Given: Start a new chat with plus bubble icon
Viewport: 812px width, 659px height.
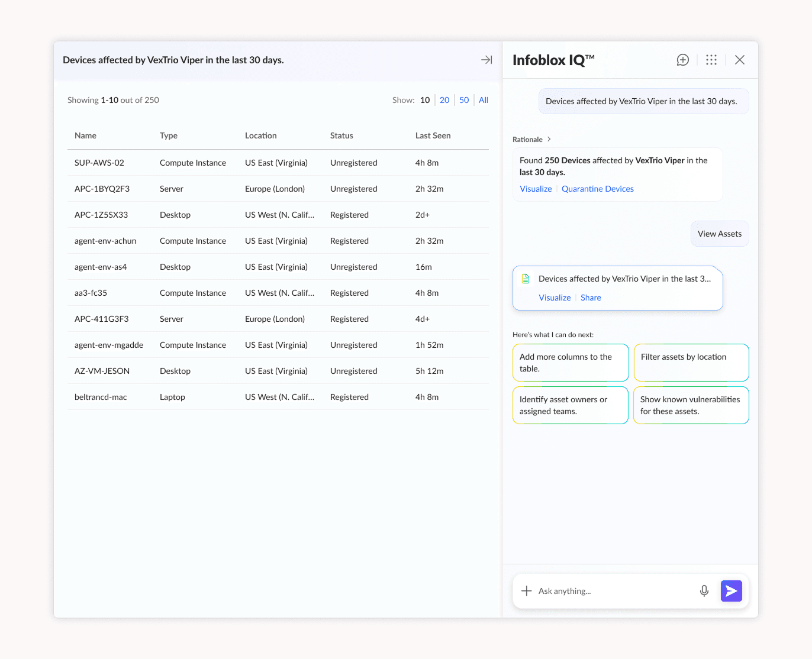Looking at the screenshot, I should pos(683,60).
